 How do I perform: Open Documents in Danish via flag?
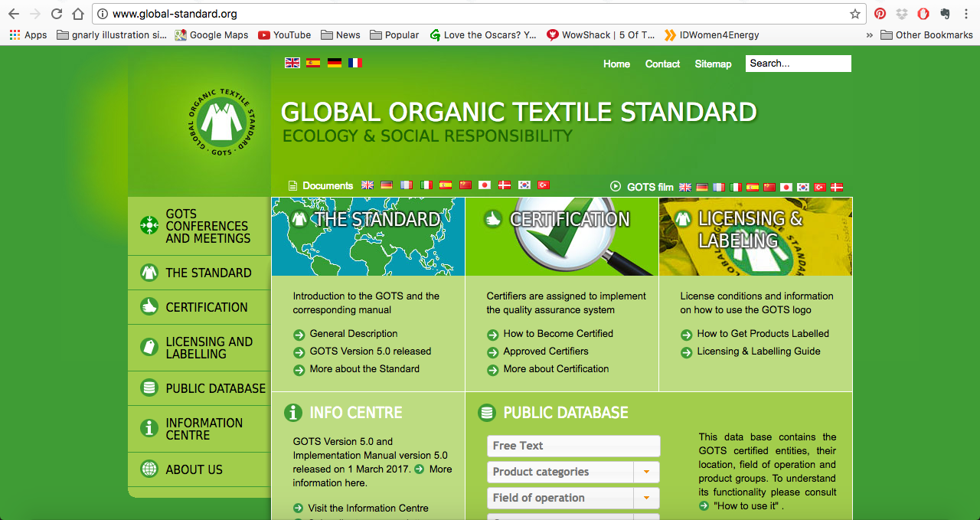click(505, 185)
